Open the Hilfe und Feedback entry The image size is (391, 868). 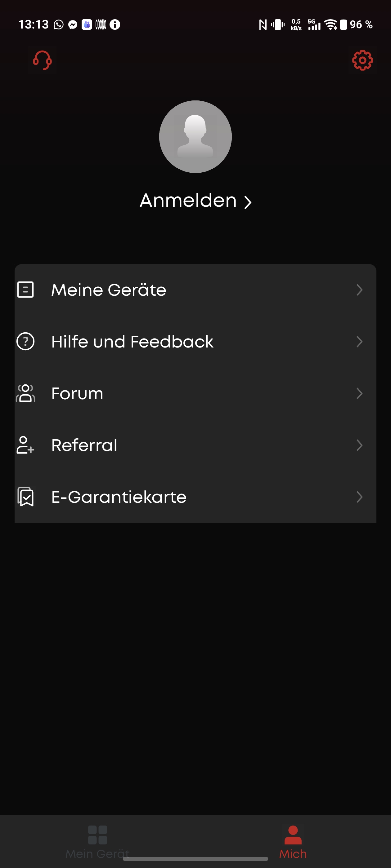click(132, 342)
